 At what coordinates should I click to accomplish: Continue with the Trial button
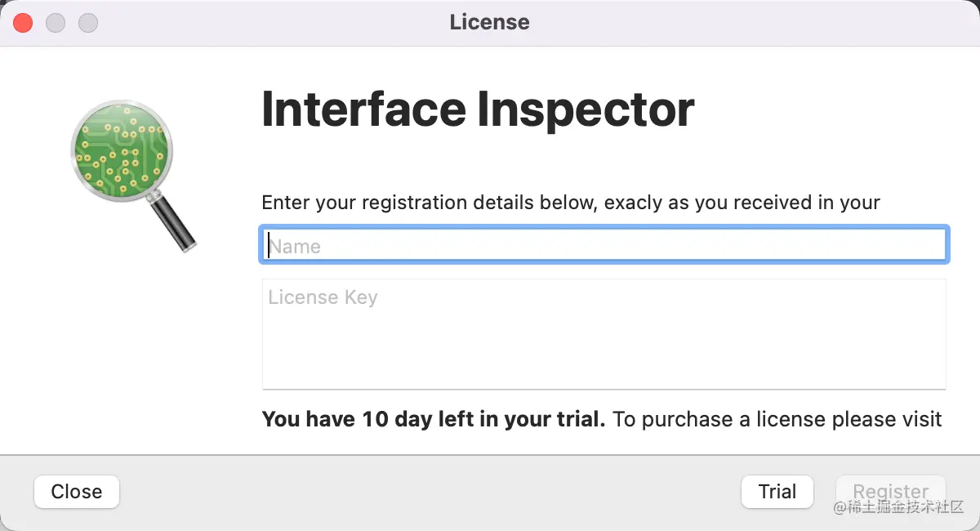[x=777, y=492]
